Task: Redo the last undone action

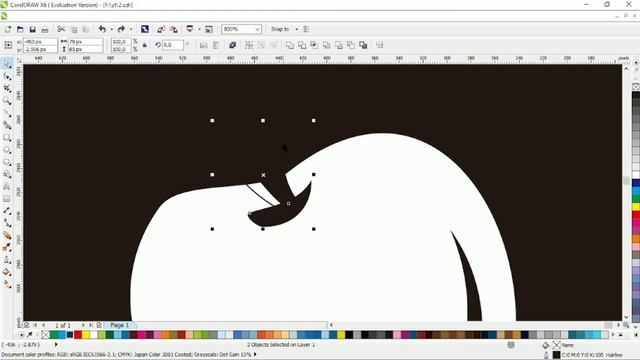Action: click(x=121, y=29)
